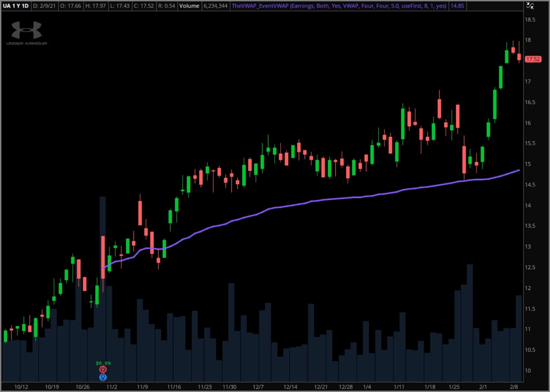Image resolution: width=550 pixels, height=392 pixels.
Task: Click the 18.5 price axis label
Action: [530, 20]
